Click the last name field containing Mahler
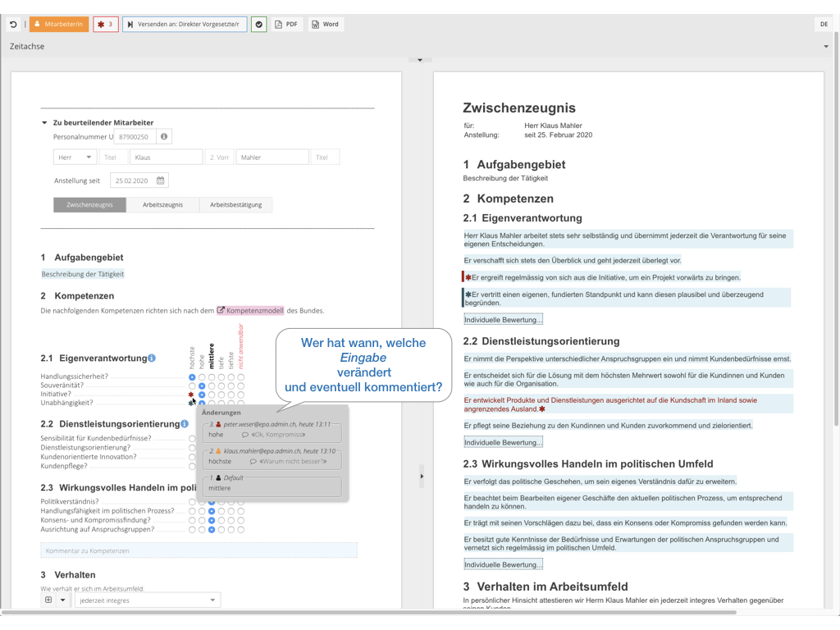This screenshot has height=630, width=840. pos(272,157)
